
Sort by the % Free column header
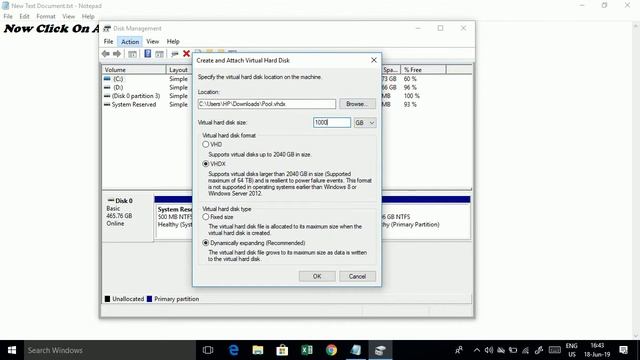(x=424, y=70)
